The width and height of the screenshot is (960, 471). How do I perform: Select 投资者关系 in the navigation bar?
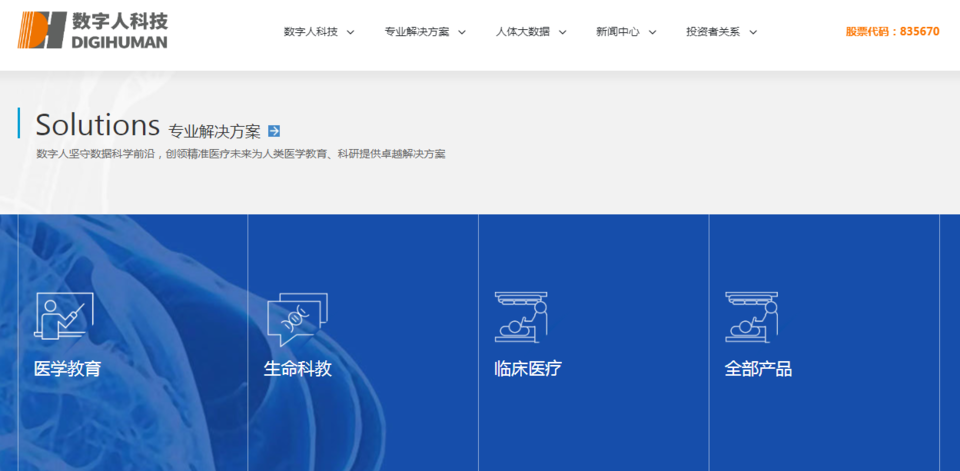pyautogui.click(x=713, y=32)
